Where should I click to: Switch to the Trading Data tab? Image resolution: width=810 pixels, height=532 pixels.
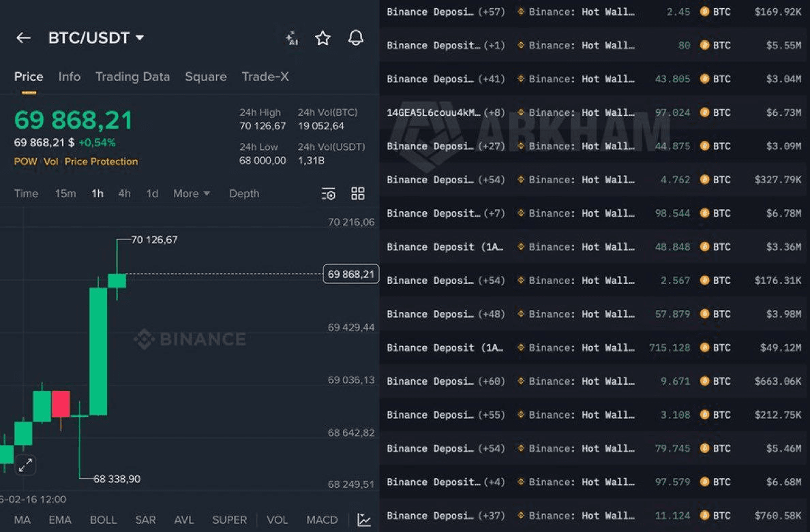point(132,77)
